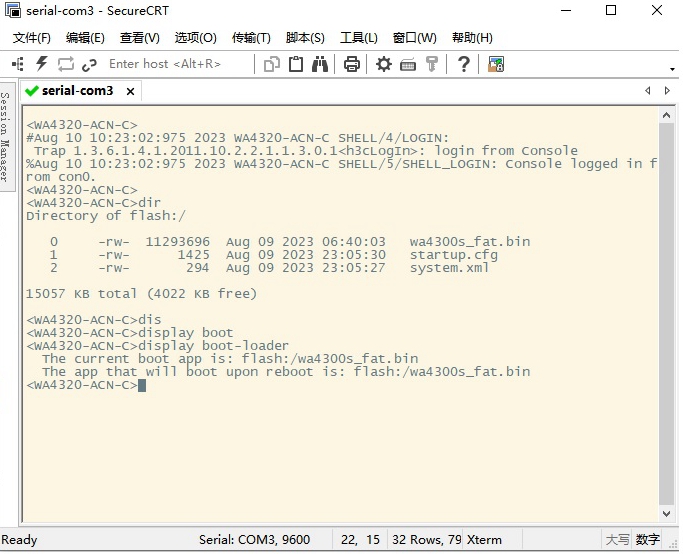Image resolution: width=683 pixels, height=554 pixels.
Task: Open Session Options gear icon
Action: (384, 64)
